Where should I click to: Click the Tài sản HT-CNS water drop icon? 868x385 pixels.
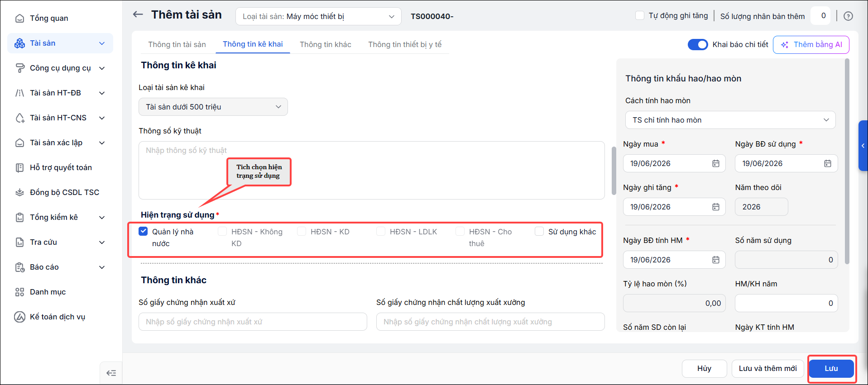(x=20, y=118)
